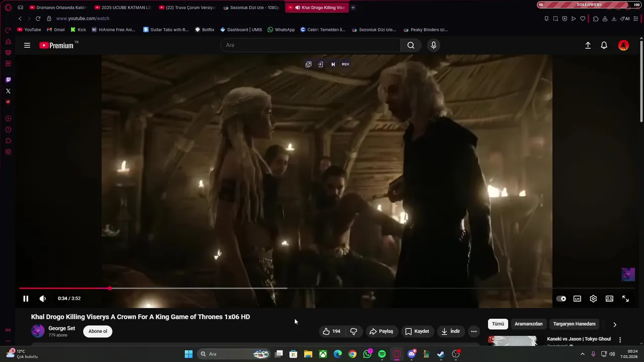Switch to 'Sezonluk Dizi izle - 1080p' tab
Image resolution: width=644 pixels, height=362 pixels.
click(x=252, y=8)
